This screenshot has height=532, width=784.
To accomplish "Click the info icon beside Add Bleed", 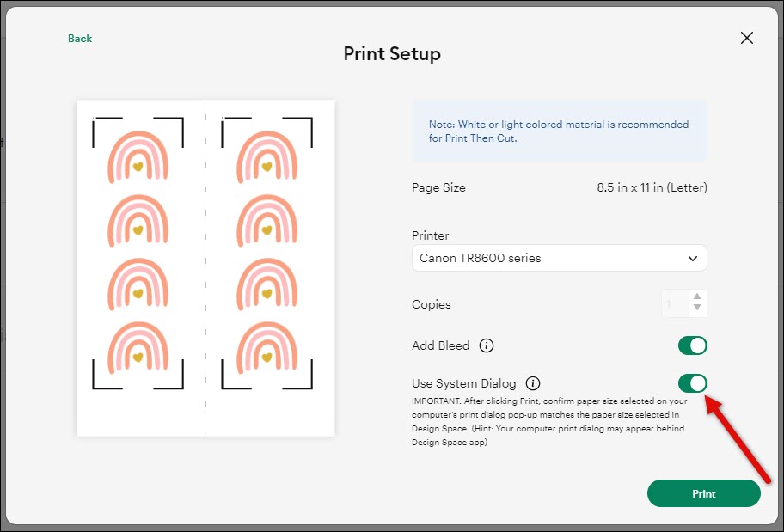I will pyautogui.click(x=487, y=345).
